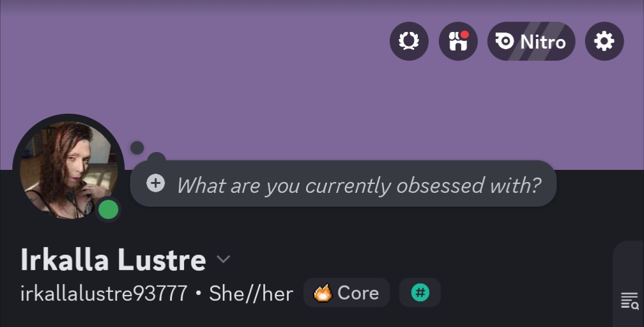Tap the Nitro logo swirl icon
The height and width of the screenshot is (327, 644).
[x=505, y=42]
